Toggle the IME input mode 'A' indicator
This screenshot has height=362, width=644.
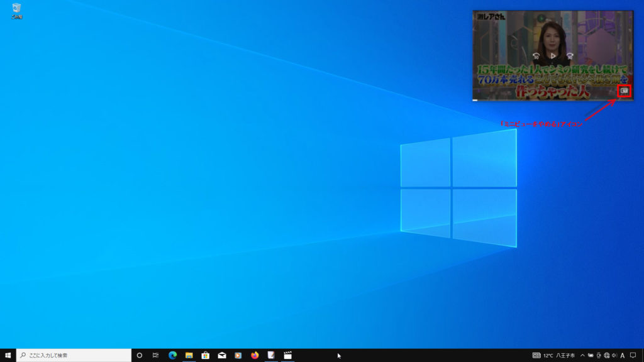tap(622, 355)
